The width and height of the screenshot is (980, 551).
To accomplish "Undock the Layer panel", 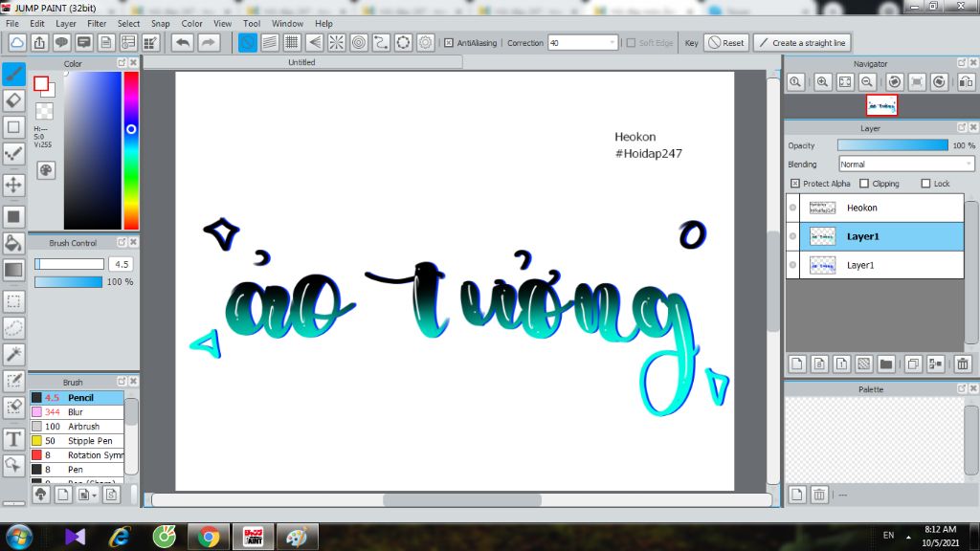I will 961,127.
